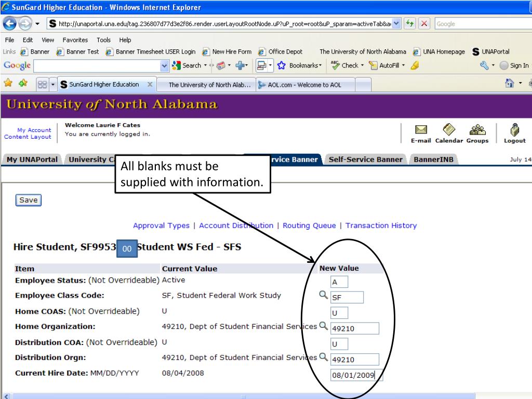Viewport: 532px width, 399px height.
Task: Open the recent pages dropdown beside Forward
Action: click(37, 24)
